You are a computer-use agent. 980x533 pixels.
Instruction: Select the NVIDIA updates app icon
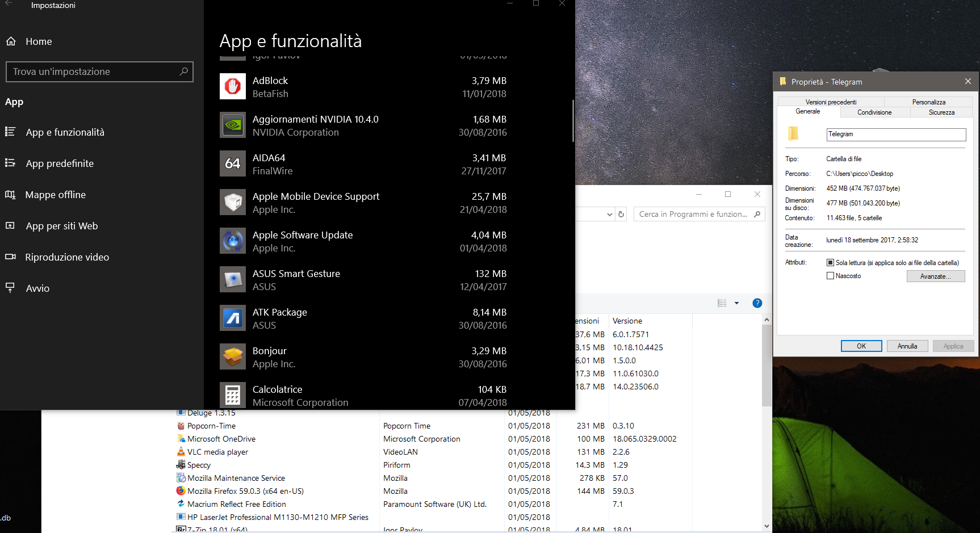233,125
